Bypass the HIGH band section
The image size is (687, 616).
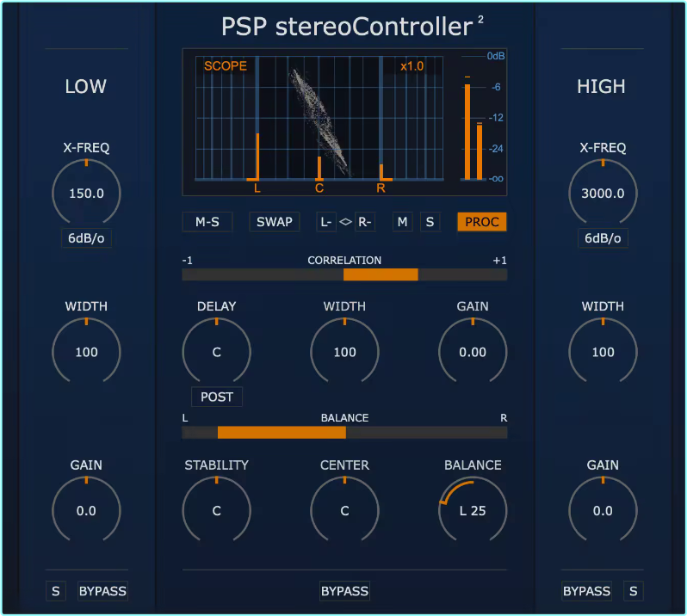(586, 591)
